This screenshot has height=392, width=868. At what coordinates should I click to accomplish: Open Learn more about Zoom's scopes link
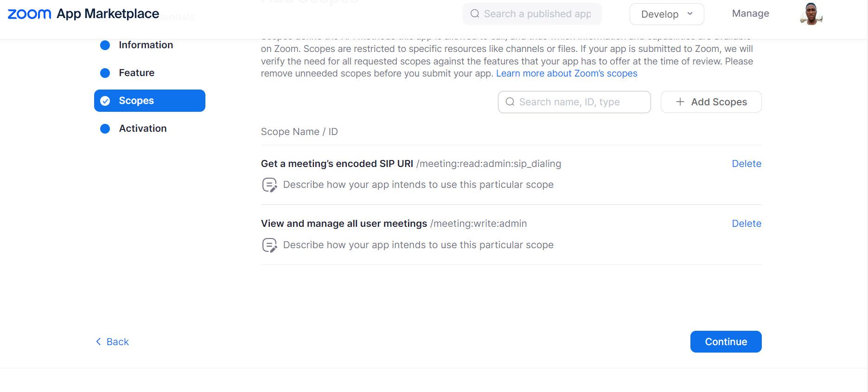click(x=567, y=73)
